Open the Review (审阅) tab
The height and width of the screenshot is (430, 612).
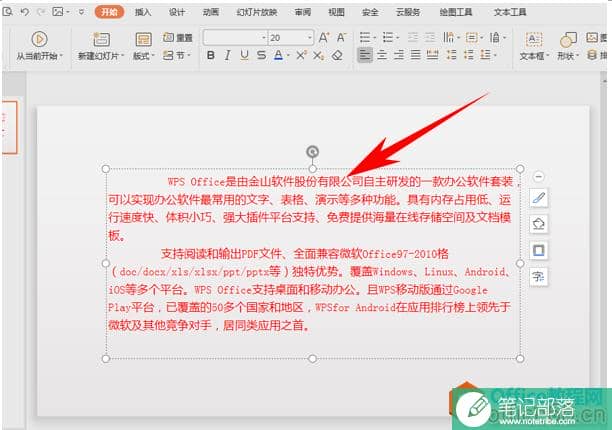tap(303, 12)
